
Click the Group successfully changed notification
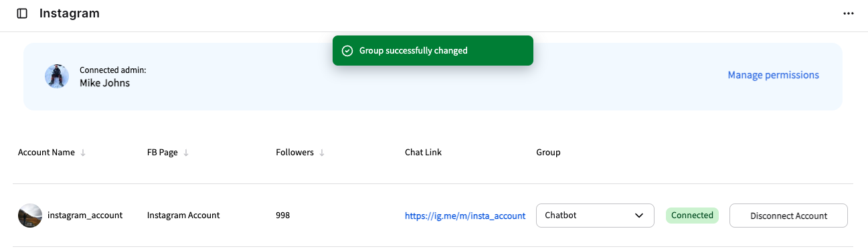(433, 51)
